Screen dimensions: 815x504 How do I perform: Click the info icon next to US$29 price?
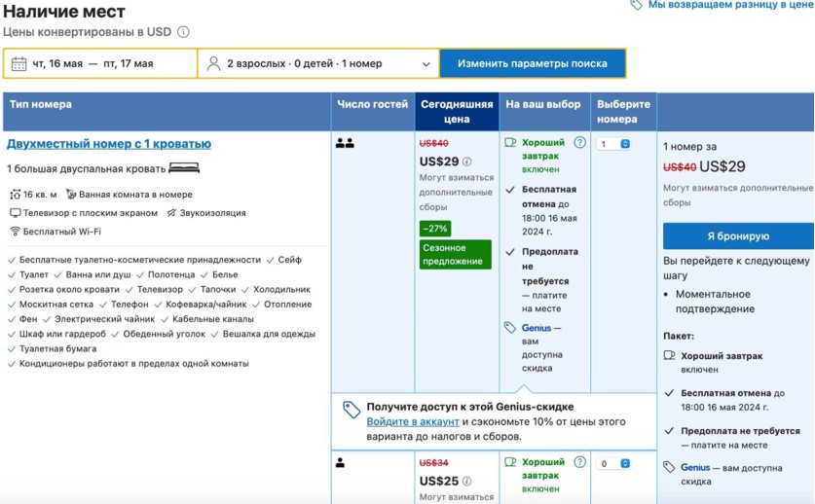(467, 162)
